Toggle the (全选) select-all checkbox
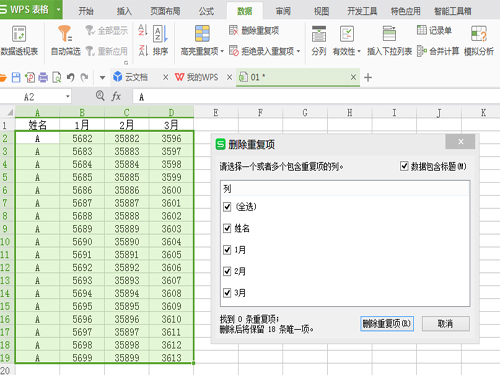Image resolution: width=500 pixels, height=375 pixels. (x=227, y=207)
